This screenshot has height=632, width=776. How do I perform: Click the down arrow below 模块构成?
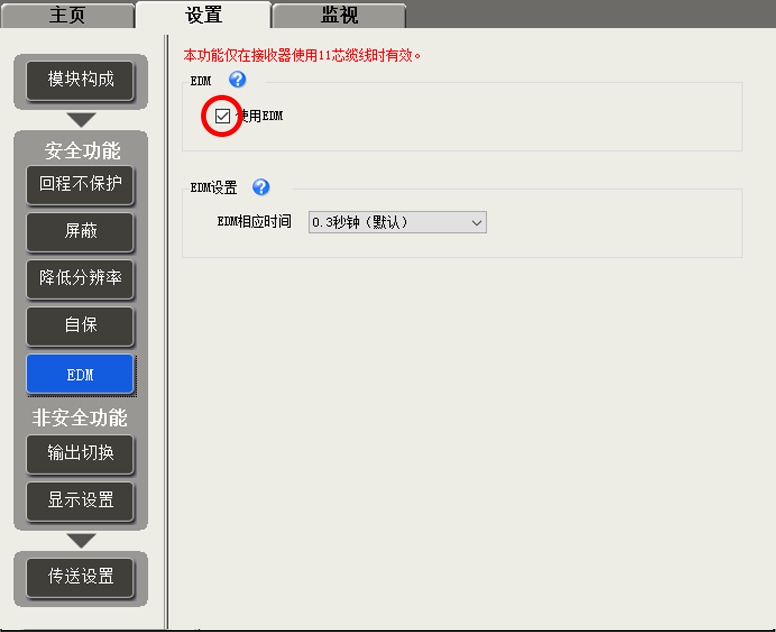pos(81,119)
